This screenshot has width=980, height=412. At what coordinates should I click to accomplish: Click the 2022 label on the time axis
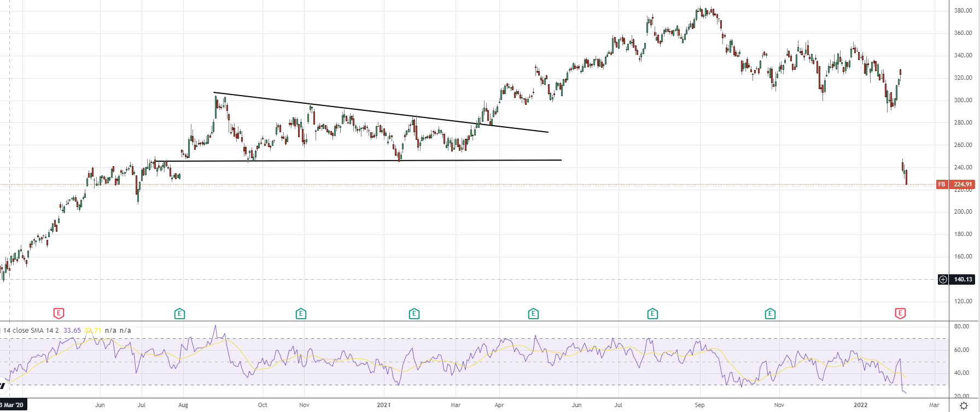[860, 405]
